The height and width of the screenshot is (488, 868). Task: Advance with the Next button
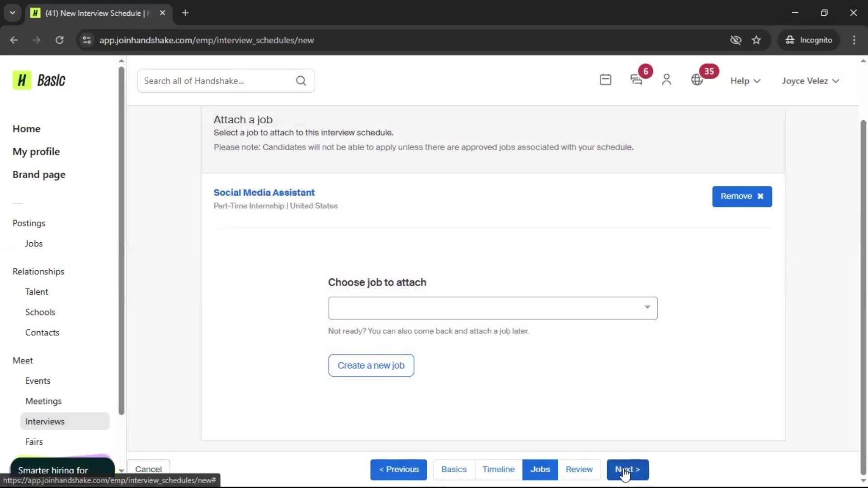pyautogui.click(x=627, y=469)
